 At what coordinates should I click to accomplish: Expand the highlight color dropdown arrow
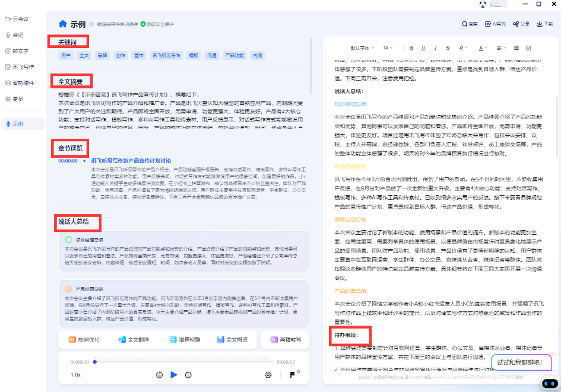click(x=467, y=48)
